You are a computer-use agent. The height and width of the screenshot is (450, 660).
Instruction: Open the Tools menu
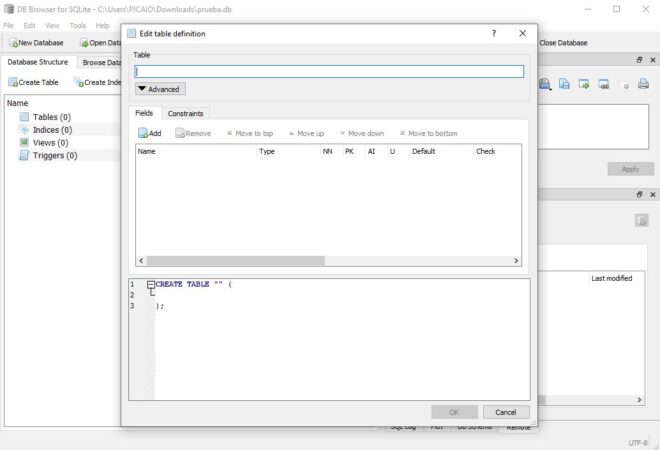click(x=78, y=25)
